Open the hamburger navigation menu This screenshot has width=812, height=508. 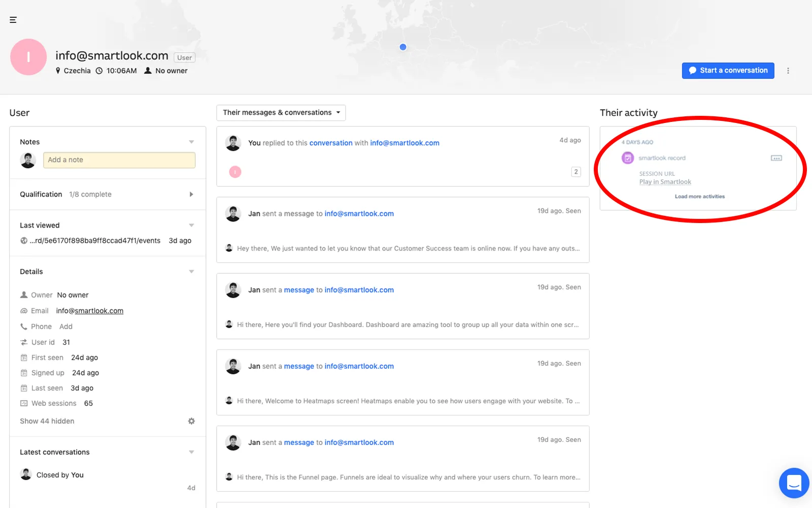(13, 20)
